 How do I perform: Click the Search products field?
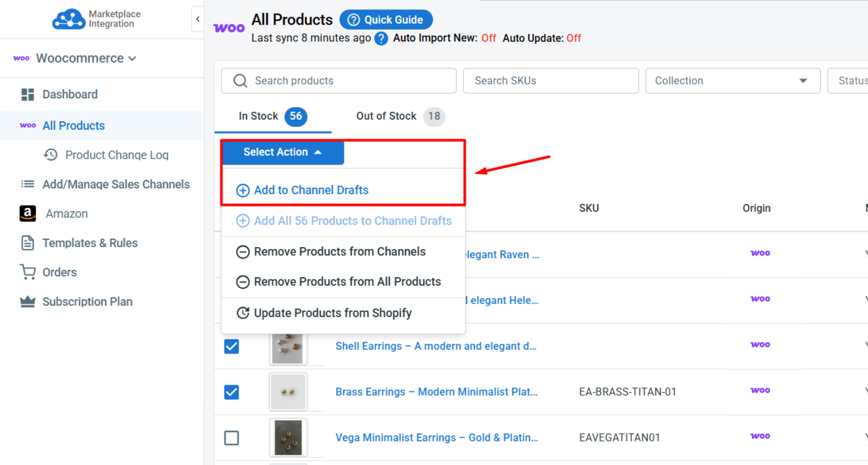click(339, 81)
